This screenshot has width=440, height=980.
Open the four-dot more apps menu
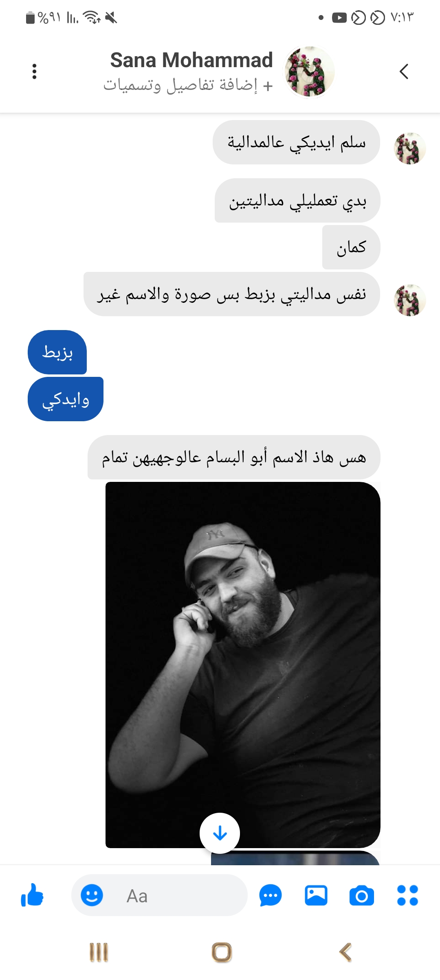click(407, 895)
